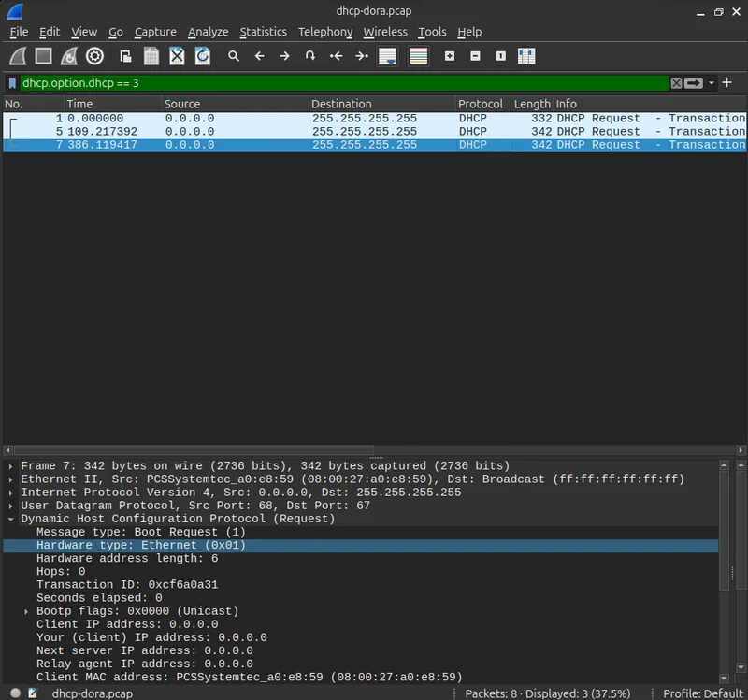Sort by the Destination column header
Image resolution: width=748 pixels, height=700 pixels.
(382, 104)
